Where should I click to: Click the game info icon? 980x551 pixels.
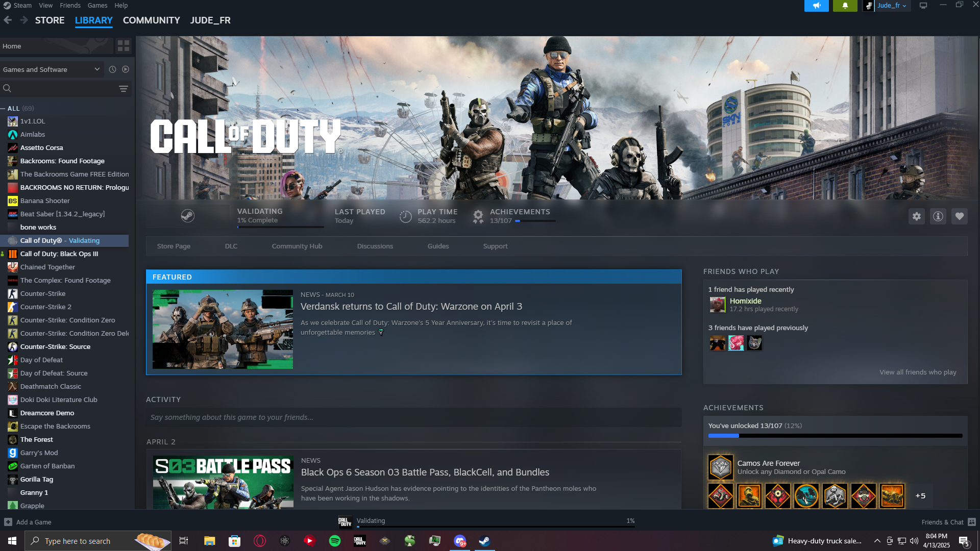(x=938, y=216)
